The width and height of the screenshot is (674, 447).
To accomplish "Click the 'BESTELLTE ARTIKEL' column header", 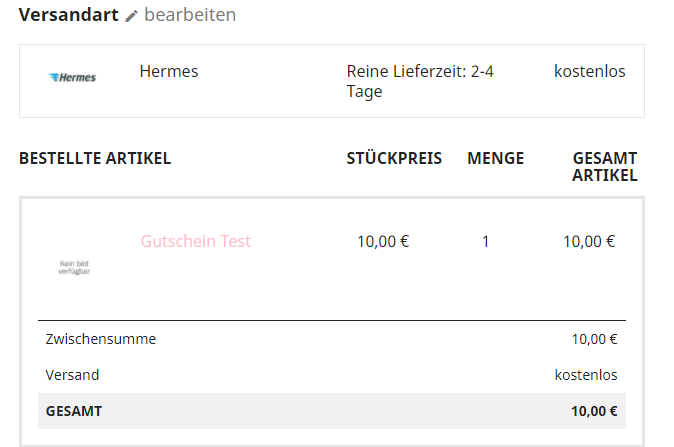I will pos(95,158).
